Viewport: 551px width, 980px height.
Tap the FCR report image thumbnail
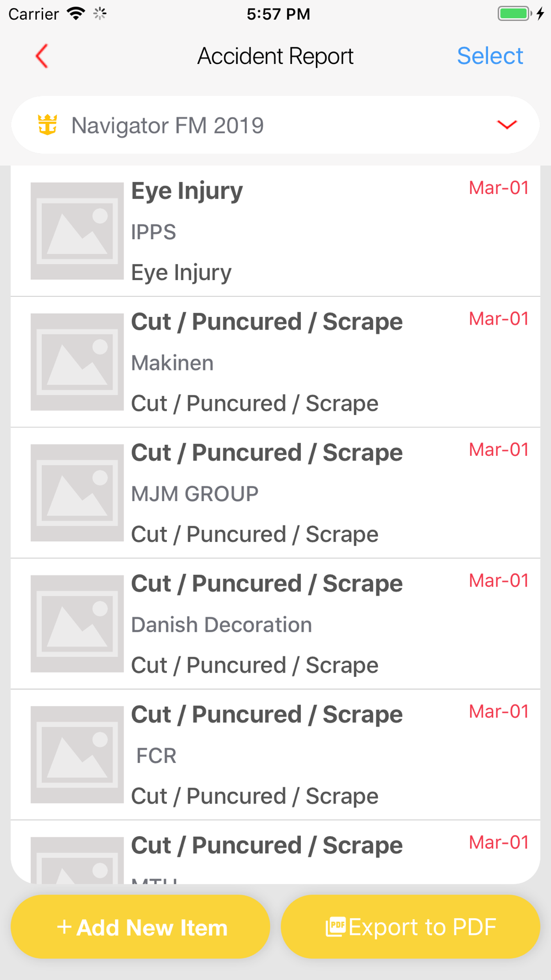click(77, 755)
